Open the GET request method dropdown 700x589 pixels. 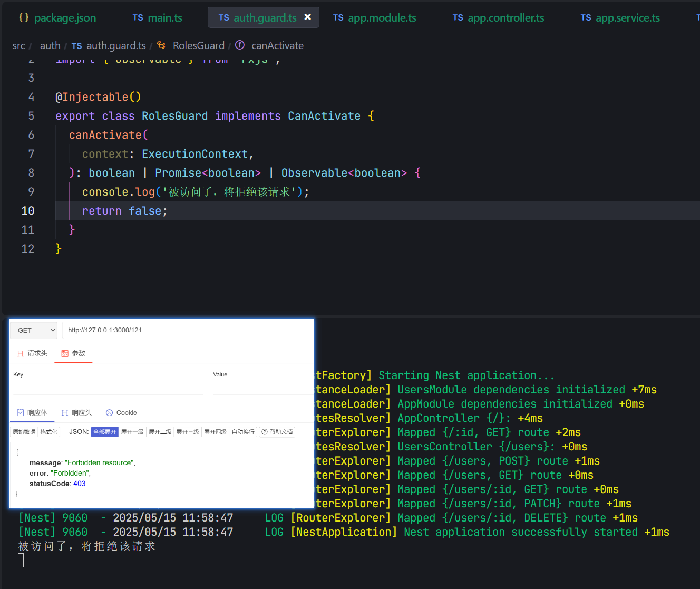[34, 330]
